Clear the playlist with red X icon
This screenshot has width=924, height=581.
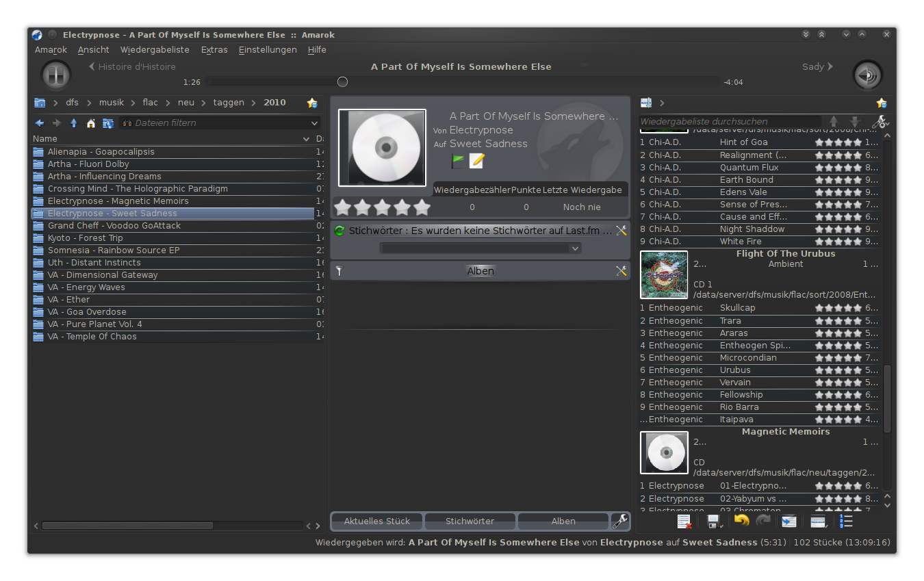tap(684, 521)
